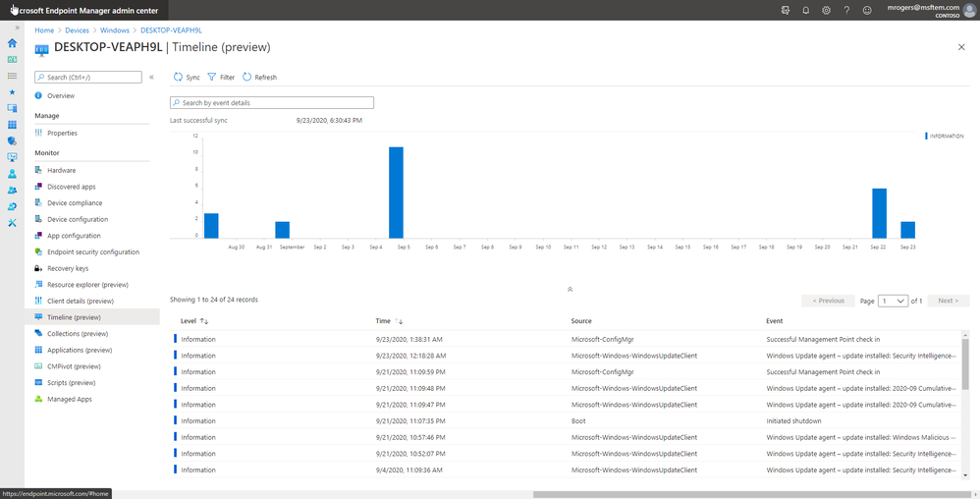Select Timeline (preview) menu item
The width and height of the screenshot is (980, 499).
click(92, 317)
